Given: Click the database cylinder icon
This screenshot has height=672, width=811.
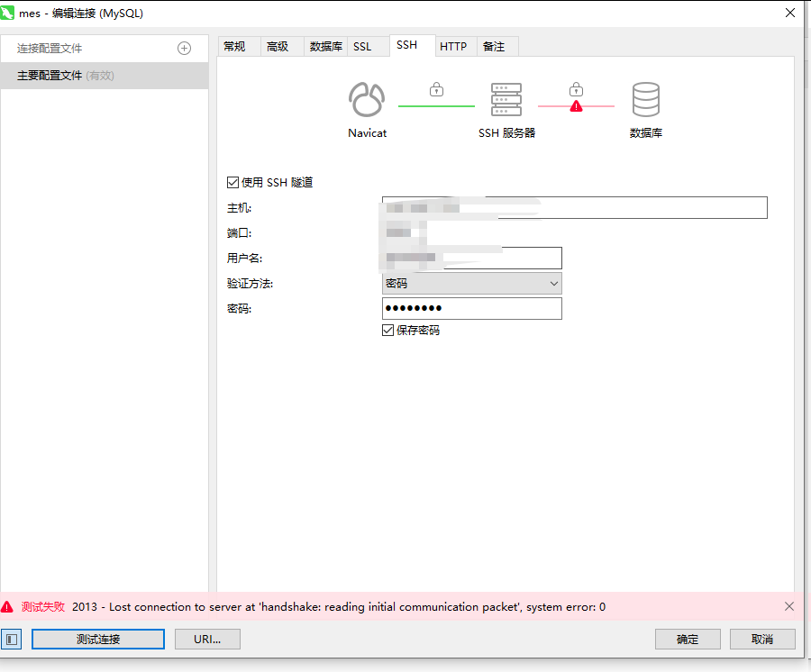Looking at the screenshot, I should [x=645, y=100].
